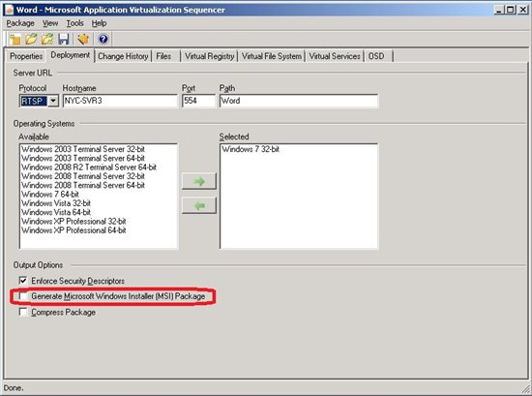The width and height of the screenshot is (532, 396).
Task: Open the Virtual File System tab
Action: click(x=272, y=56)
